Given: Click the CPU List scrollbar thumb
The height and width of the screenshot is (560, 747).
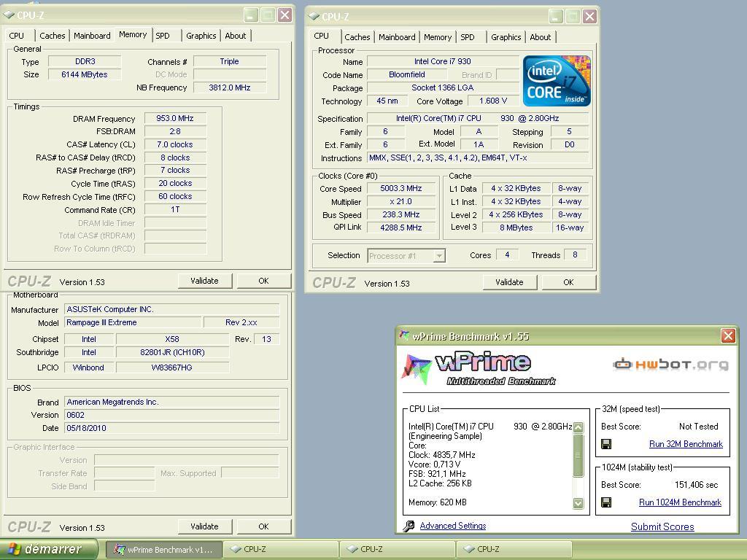Looking at the screenshot, I should coord(578,455).
